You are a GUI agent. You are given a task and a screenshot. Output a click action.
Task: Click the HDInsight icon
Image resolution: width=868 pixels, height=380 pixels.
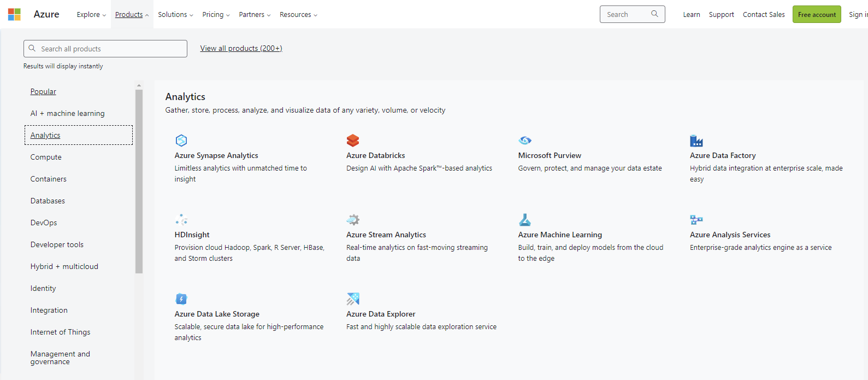coord(181,220)
